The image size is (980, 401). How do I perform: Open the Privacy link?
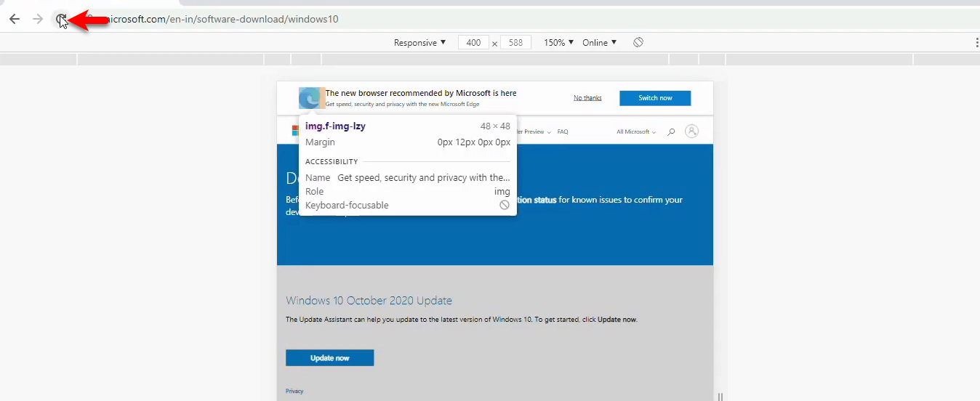coord(294,392)
